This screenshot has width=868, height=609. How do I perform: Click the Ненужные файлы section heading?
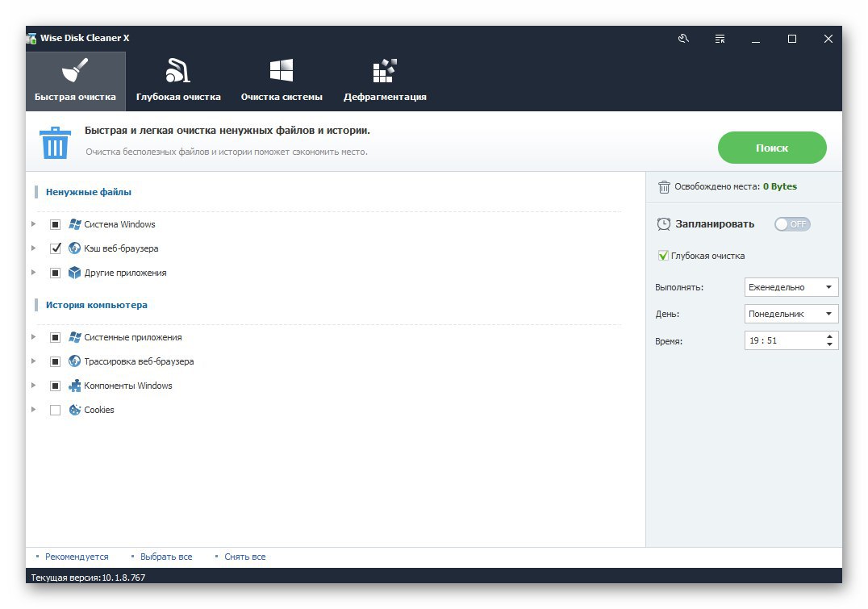[x=89, y=192]
